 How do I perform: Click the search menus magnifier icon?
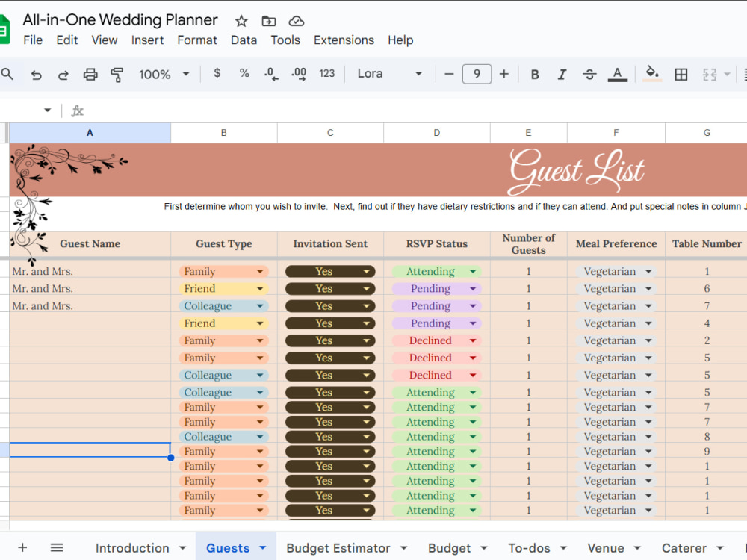(x=7, y=74)
